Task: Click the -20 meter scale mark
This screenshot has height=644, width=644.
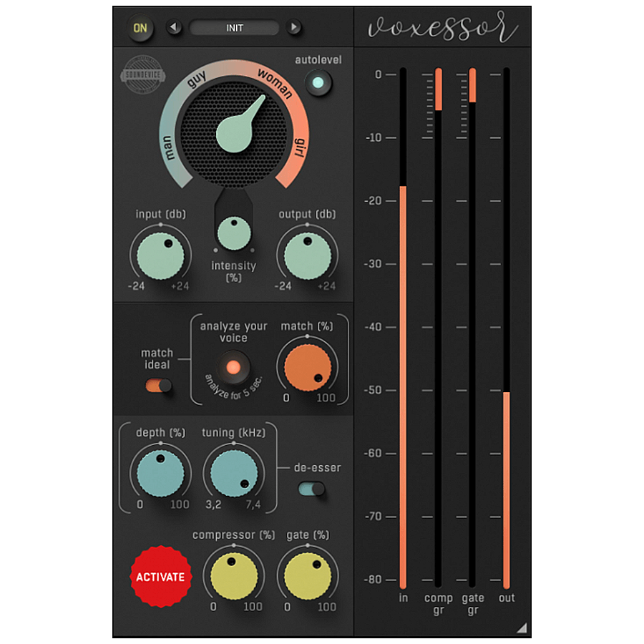Action: [373, 201]
